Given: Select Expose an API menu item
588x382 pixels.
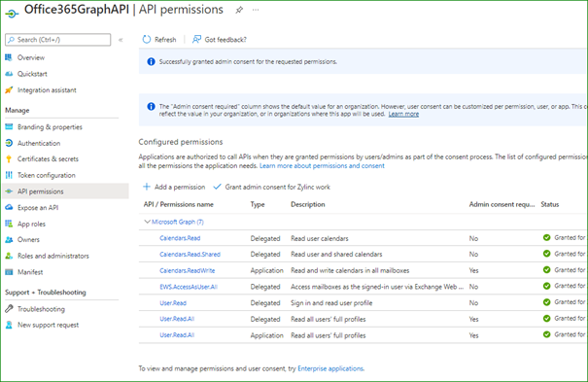Looking at the screenshot, I should (38, 207).
